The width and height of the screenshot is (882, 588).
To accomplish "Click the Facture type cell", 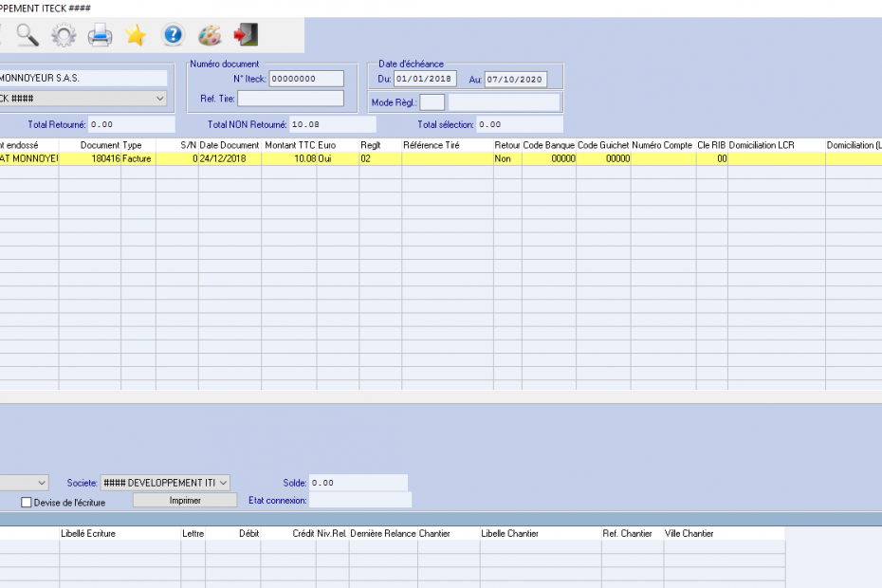I will point(138,158).
